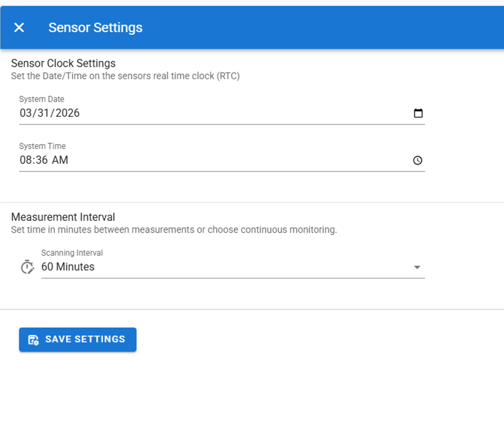This screenshot has width=504, height=421.
Task: Select the AM period in System Time
Action: (60, 160)
